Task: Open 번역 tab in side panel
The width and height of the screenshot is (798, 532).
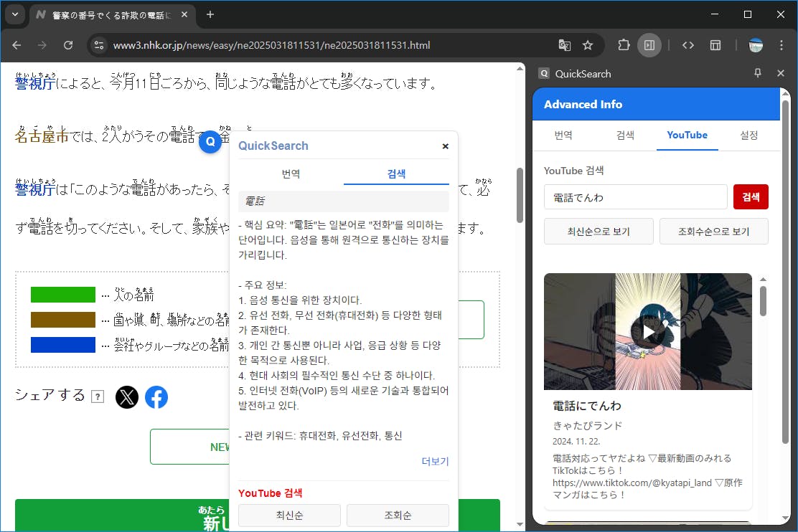Action: (563, 136)
